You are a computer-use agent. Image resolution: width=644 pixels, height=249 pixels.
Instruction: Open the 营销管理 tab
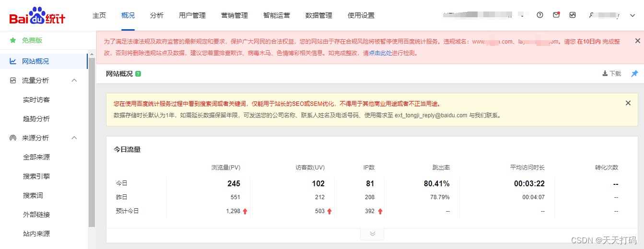[234, 15]
